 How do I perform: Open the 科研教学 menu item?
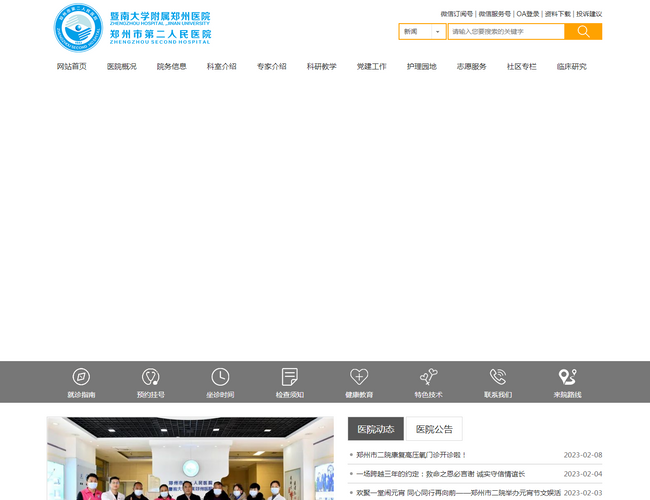coord(322,66)
